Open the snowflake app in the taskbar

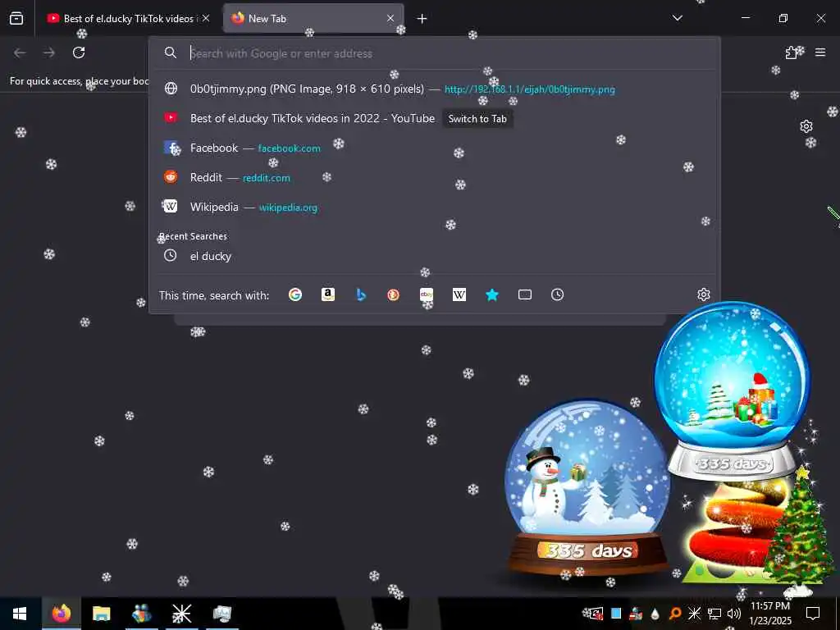[x=181, y=614]
